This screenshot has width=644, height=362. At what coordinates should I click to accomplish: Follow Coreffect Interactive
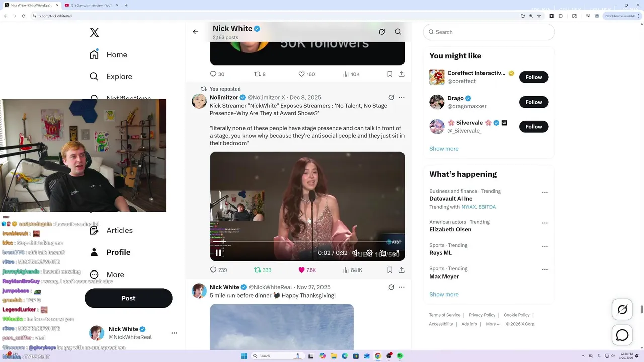click(x=534, y=77)
